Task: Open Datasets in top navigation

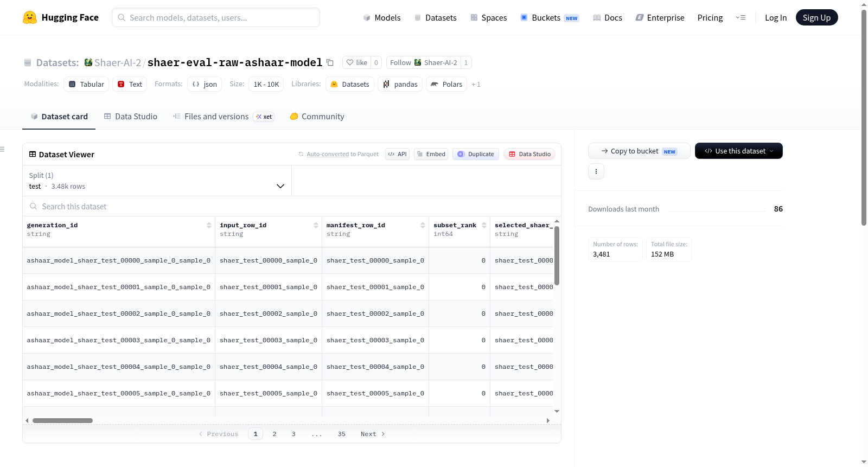Action: tap(435, 17)
